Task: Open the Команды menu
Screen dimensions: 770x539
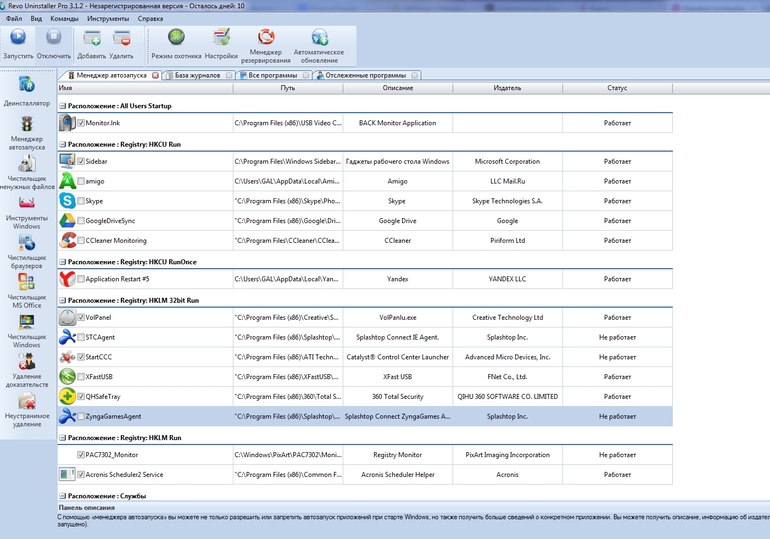Action: click(64, 19)
